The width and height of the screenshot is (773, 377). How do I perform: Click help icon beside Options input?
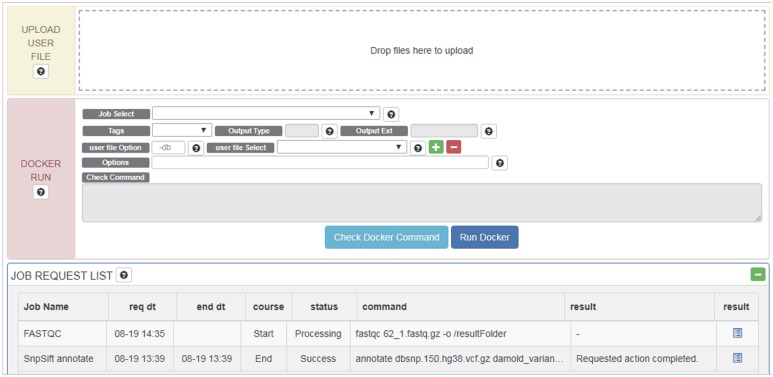(500, 163)
